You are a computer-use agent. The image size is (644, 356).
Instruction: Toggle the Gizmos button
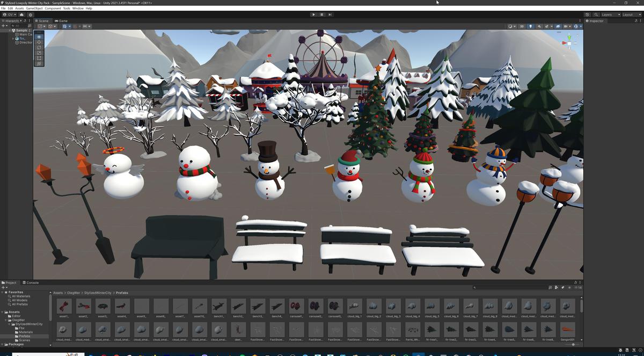coord(575,26)
